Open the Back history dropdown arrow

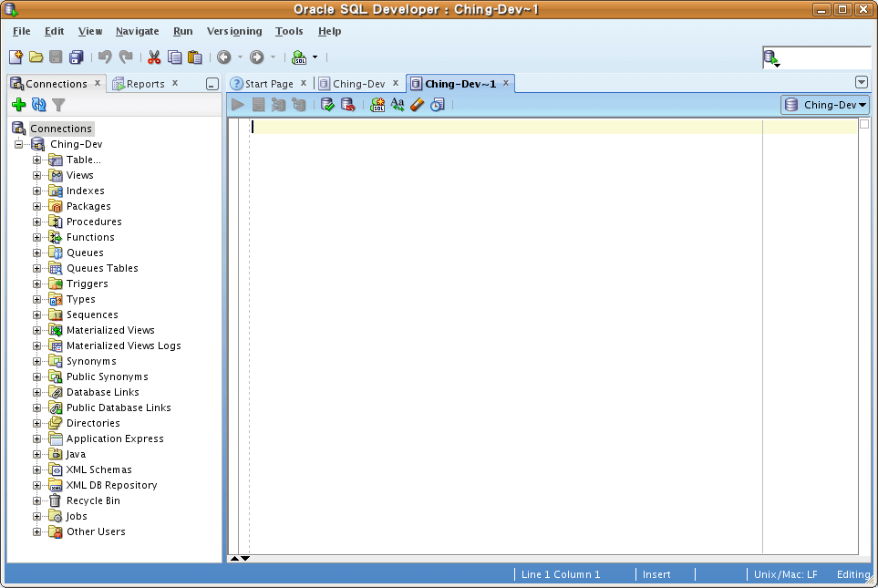pos(240,57)
